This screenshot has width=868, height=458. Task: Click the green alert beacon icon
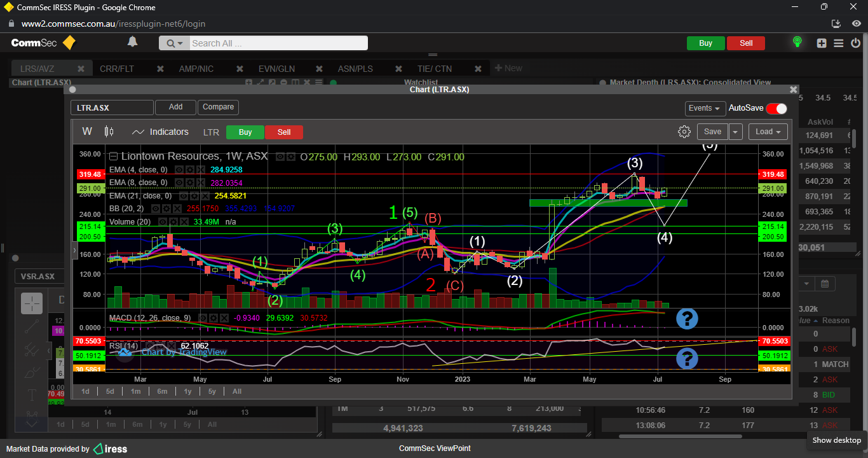(797, 43)
